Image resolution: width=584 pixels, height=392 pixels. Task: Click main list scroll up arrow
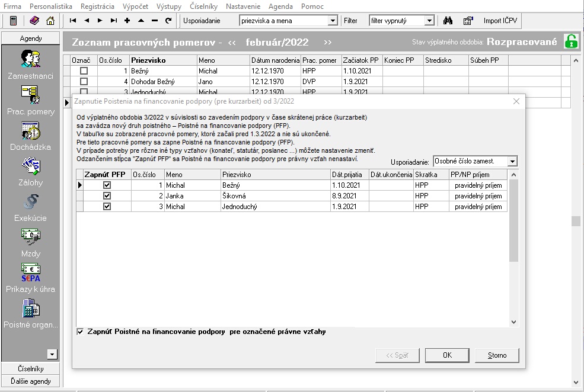[576, 60]
